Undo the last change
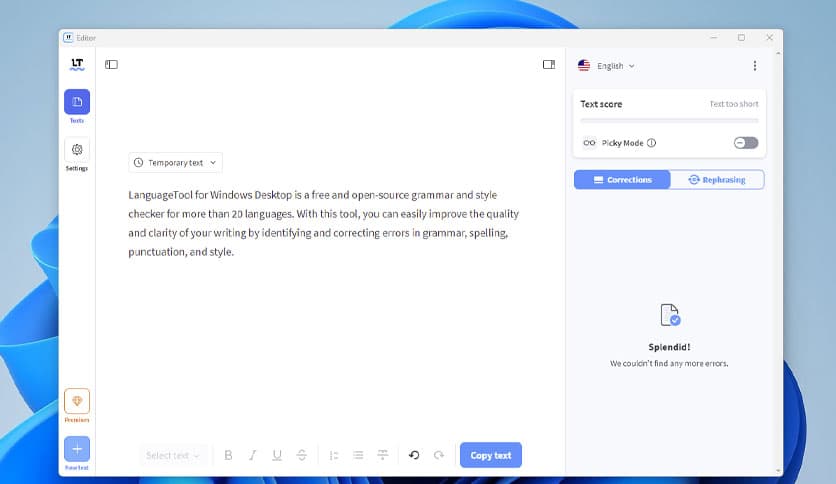This screenshot has width=836, height=484. click(414, 455)
